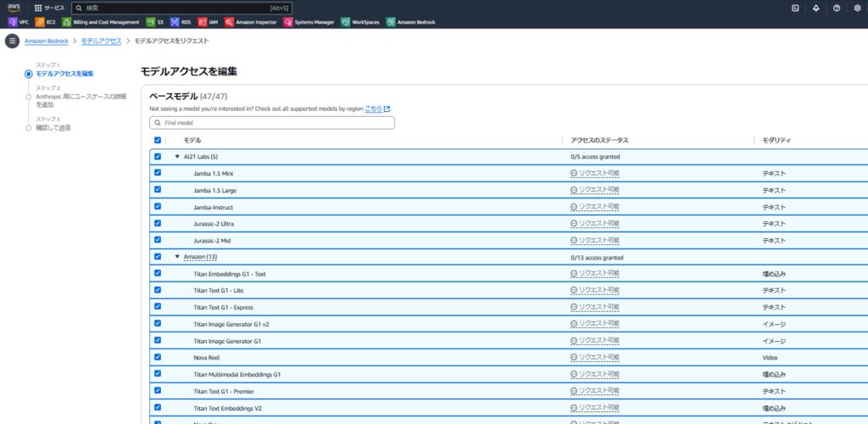868x424 pixels.
Task: Sort by the アクセスのステータス column header
Action: click(599, 141)
